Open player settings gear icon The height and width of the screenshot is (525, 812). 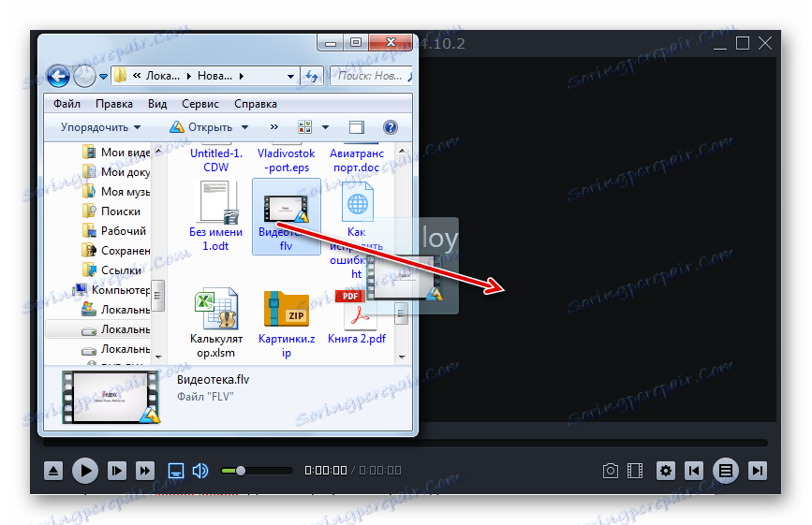[x=666, y=471]
